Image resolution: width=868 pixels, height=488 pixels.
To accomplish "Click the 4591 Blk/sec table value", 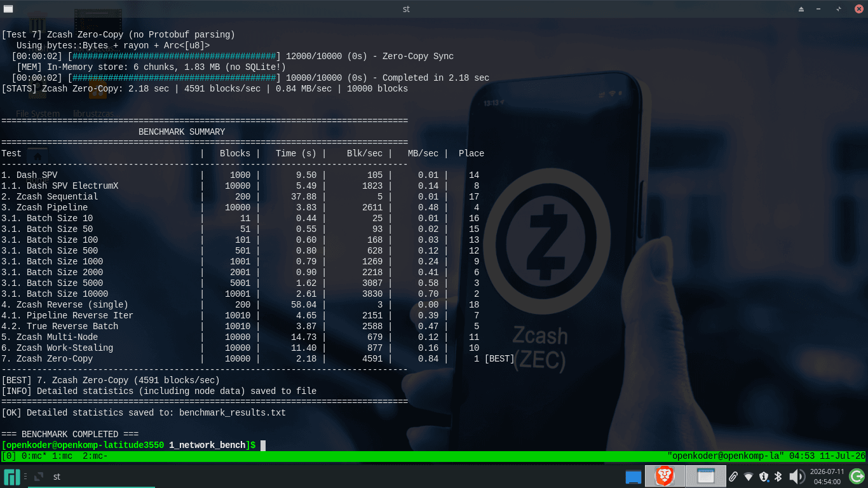I will 372,358.
